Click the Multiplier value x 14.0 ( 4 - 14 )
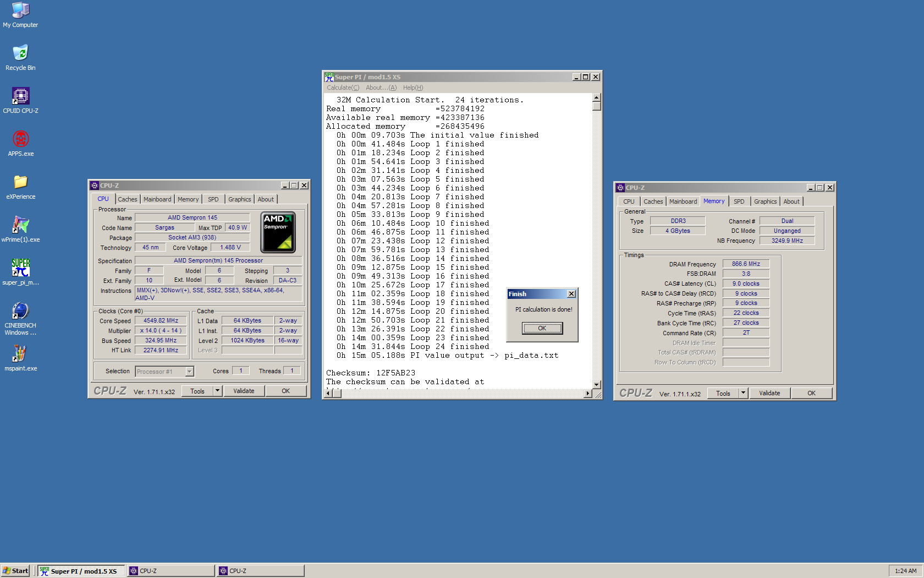This screenshot has width=924, height=578. [161, 330]
